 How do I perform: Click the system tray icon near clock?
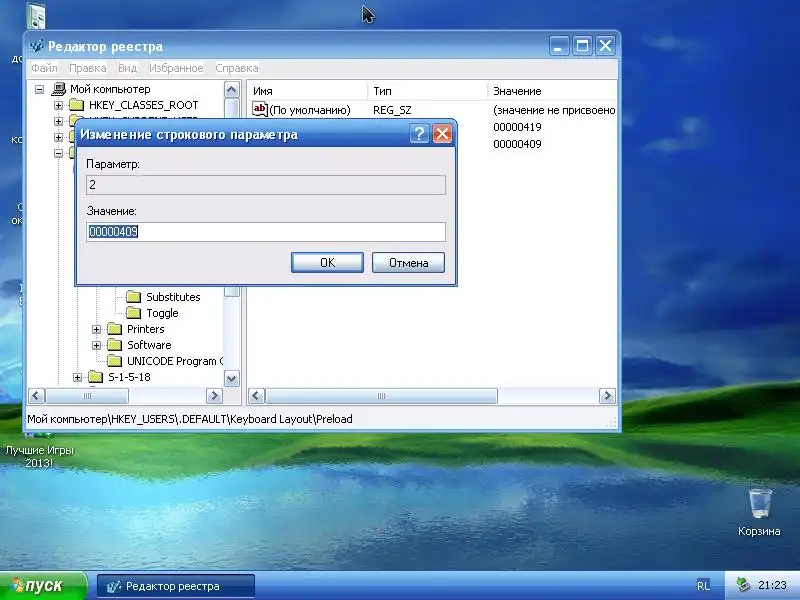pyautogui.click(x=743, y=585)
